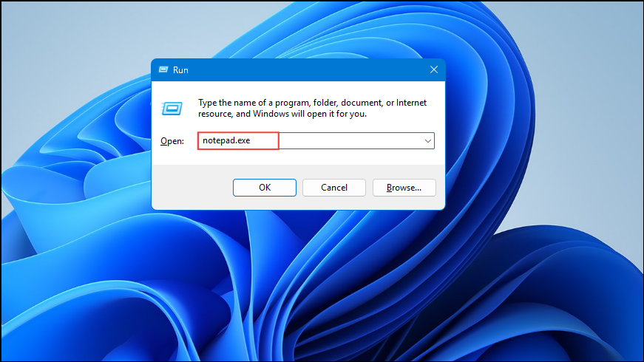
Task: Click the large Run program icon
Action: point(172,109)
